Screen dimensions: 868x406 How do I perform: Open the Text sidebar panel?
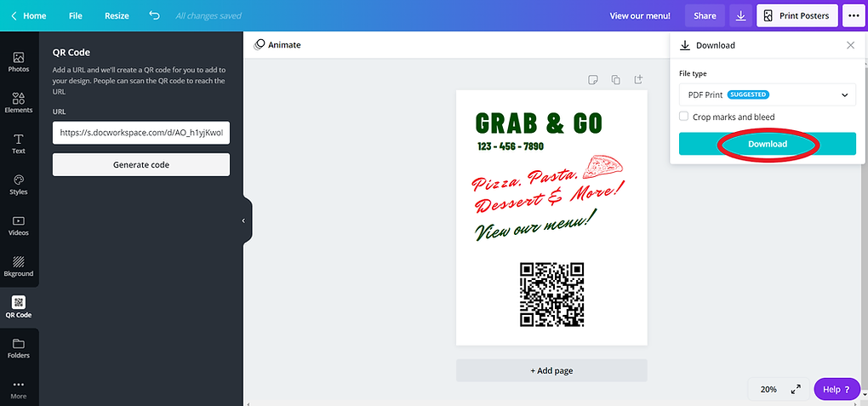click(18, 144)
